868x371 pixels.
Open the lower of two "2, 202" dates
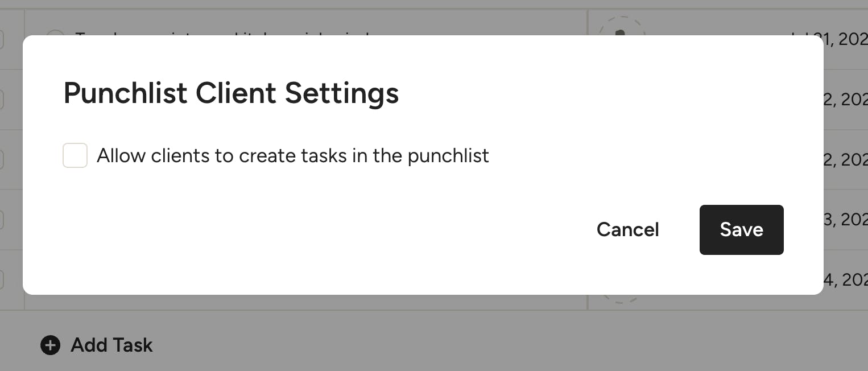(x=845, y=159)
